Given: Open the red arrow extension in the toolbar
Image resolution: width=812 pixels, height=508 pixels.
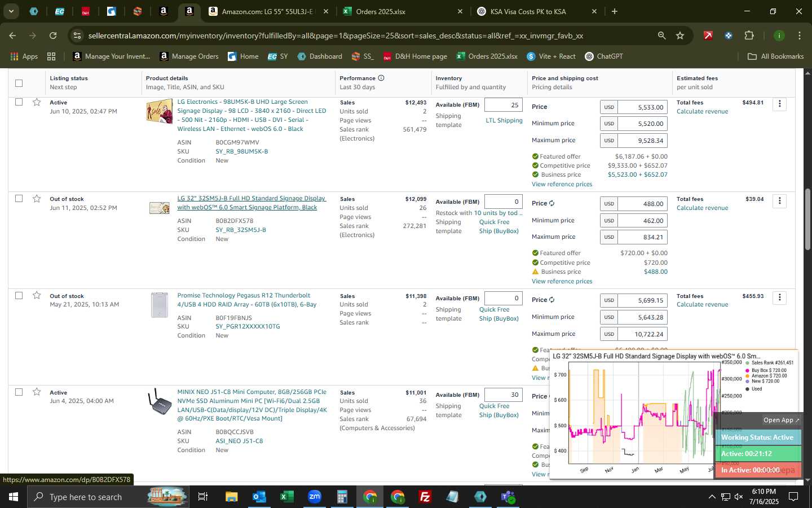Looking at the screenshot, I should click(x=708, y=36).
